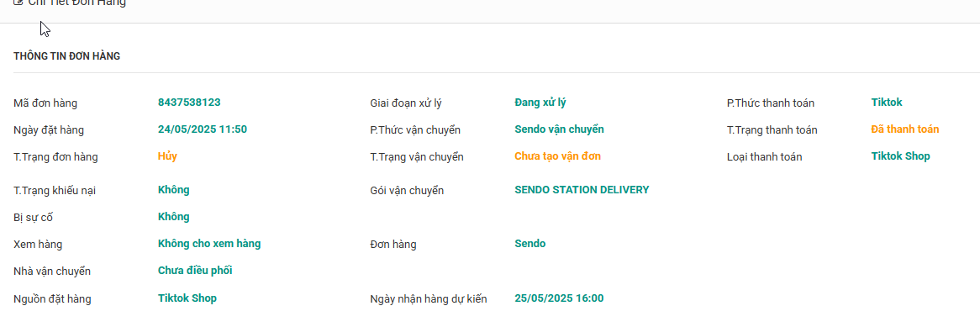This screenshot has height=327, width=980.
Task: Click the Sendo vận chuyển shipping method
Action: (560, 129)
